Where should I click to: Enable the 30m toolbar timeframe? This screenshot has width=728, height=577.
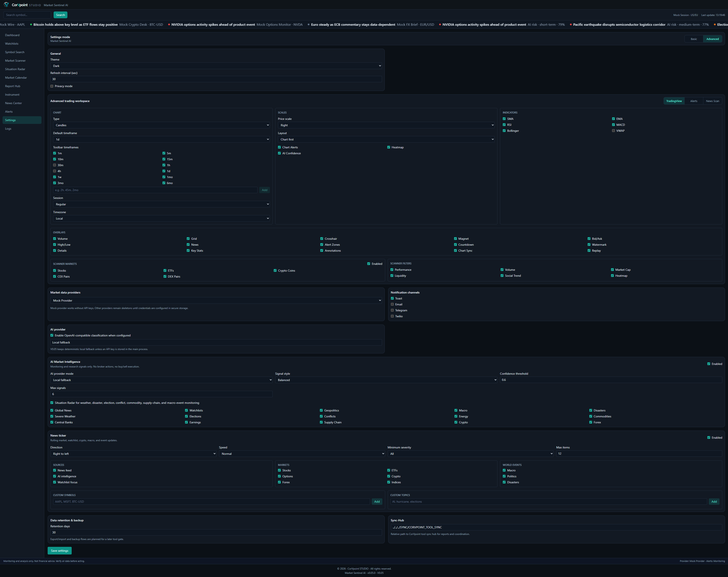(55, 165)
